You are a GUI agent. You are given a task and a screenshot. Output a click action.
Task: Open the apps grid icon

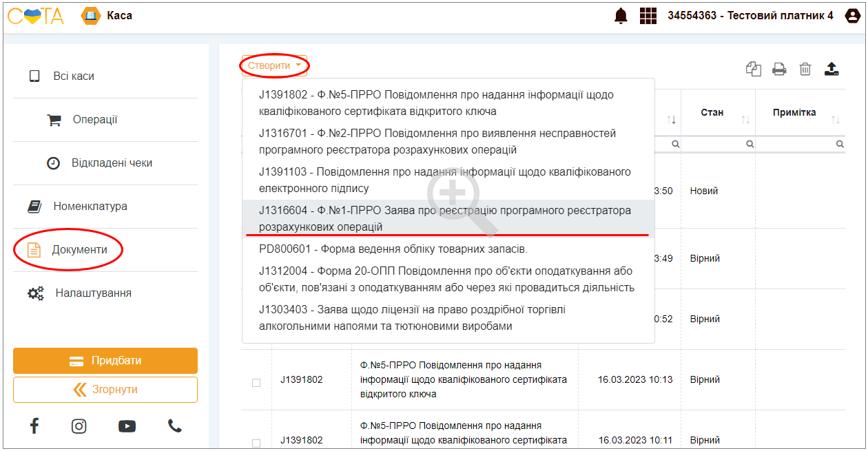tap(648, 15)
